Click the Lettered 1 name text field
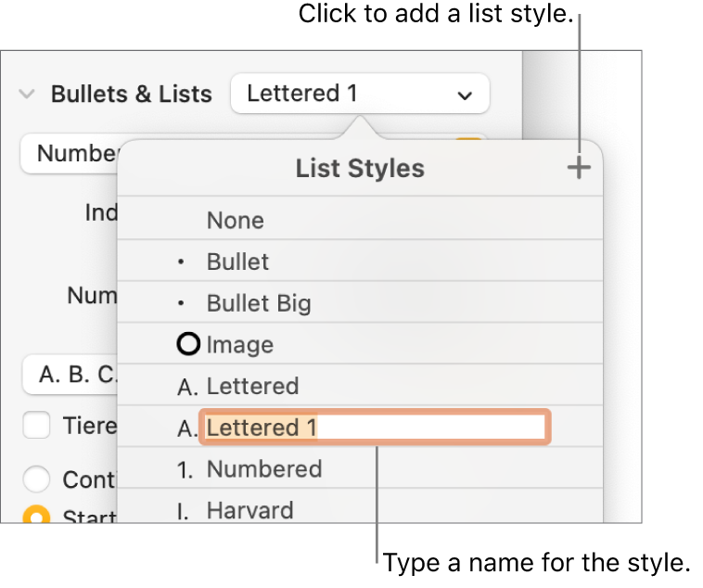 click(375, 428)
